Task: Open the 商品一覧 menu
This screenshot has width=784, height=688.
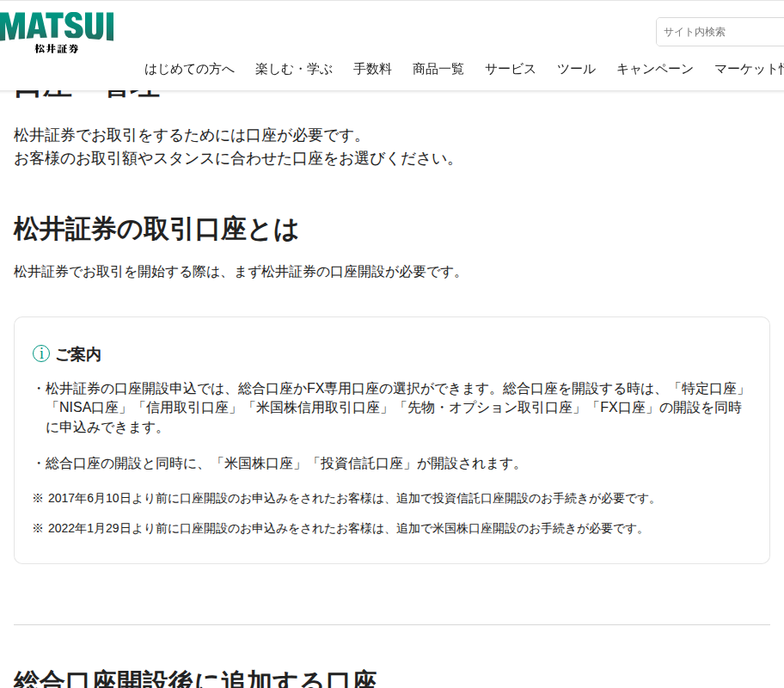Action: pyautogui.click(x=438, y=69)
